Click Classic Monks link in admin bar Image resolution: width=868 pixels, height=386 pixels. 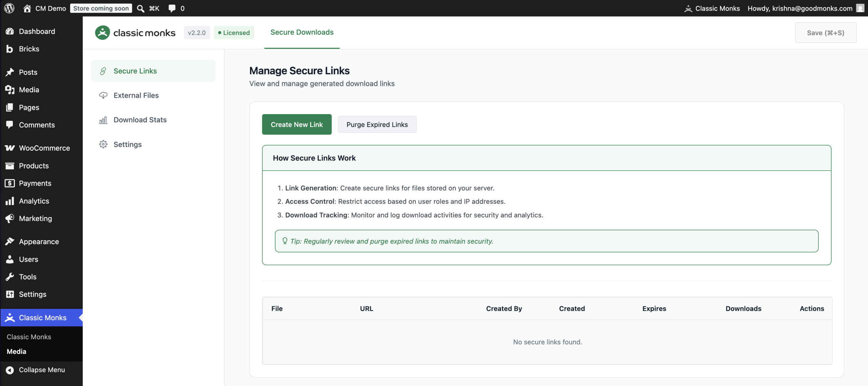point(717,8)
